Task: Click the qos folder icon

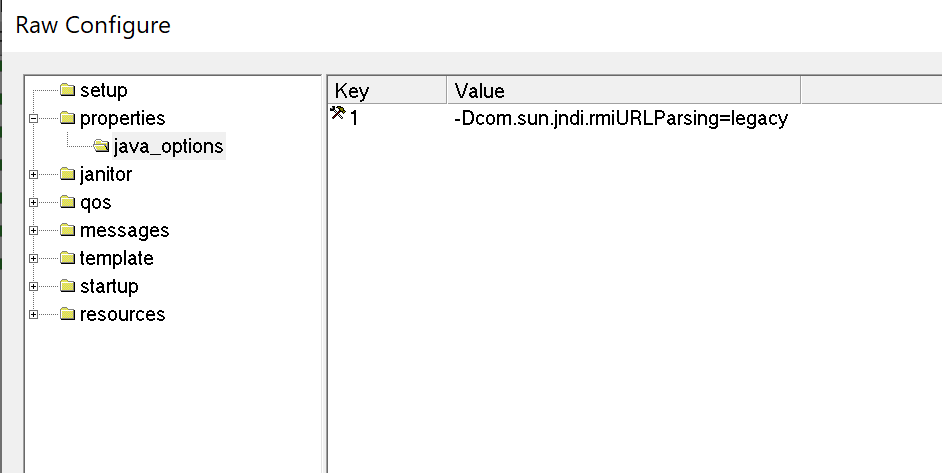Action: [67, 203]
